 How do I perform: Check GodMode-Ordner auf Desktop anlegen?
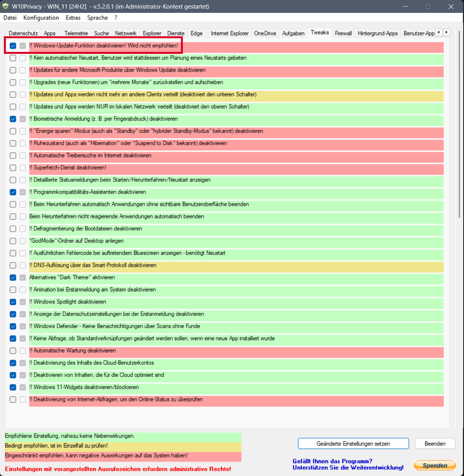coord(13,241)
